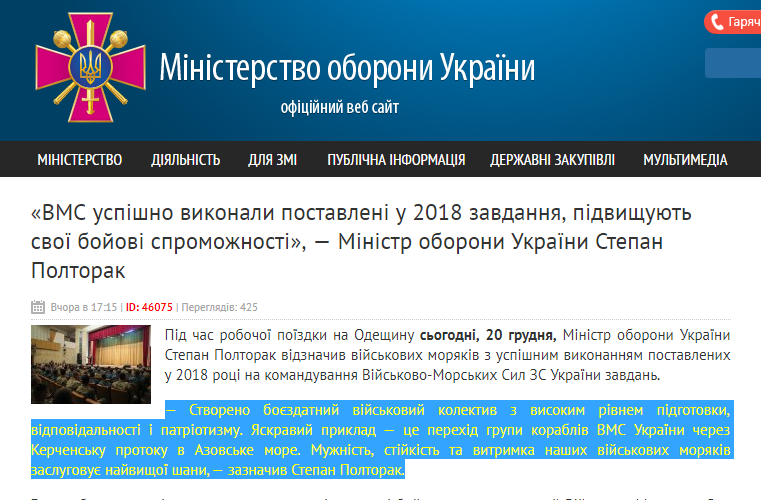
Task: Click the search input field in header
Action: click(x=733, y=63)
